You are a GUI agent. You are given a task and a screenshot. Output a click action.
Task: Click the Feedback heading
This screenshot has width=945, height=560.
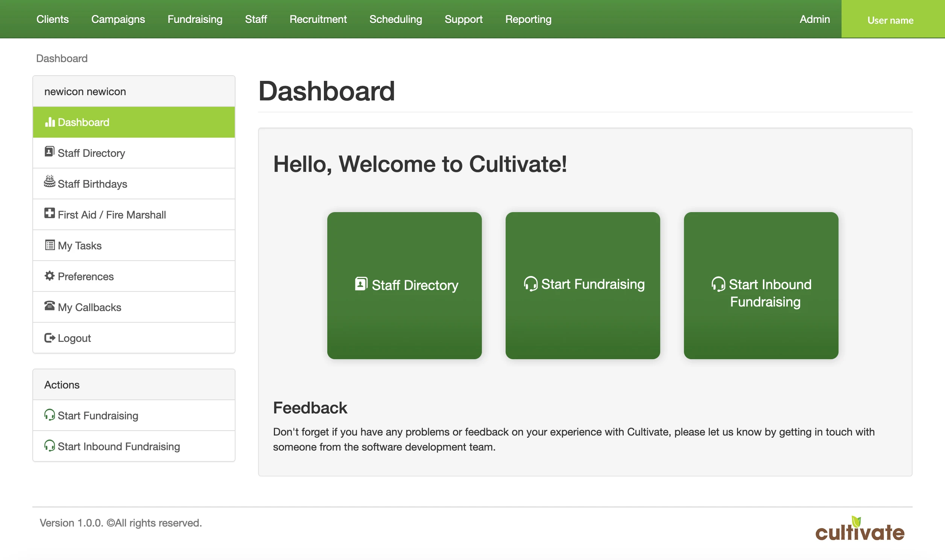click(310, 408)
